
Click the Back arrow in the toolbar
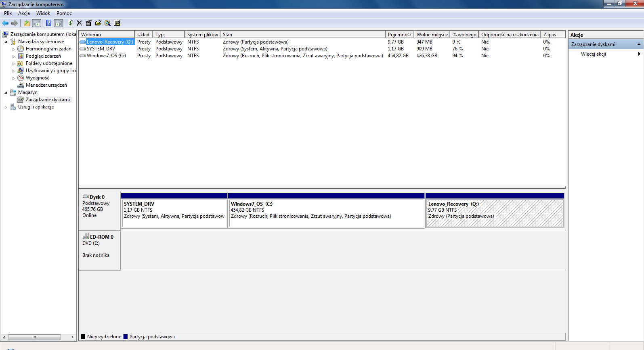coord(5,23)
